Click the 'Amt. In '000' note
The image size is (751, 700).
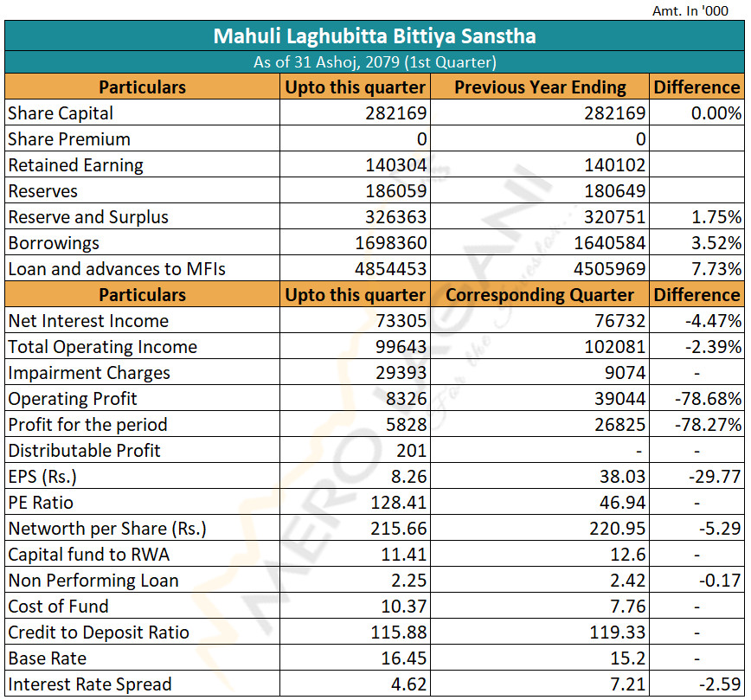[x=690, y=10]
